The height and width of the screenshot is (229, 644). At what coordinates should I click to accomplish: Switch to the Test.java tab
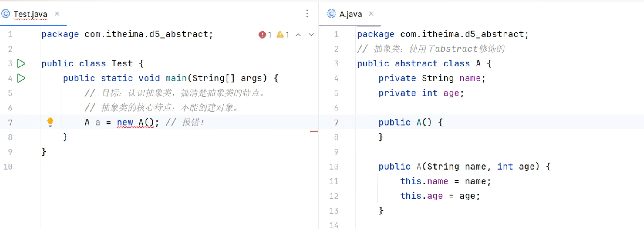(30, 14)
